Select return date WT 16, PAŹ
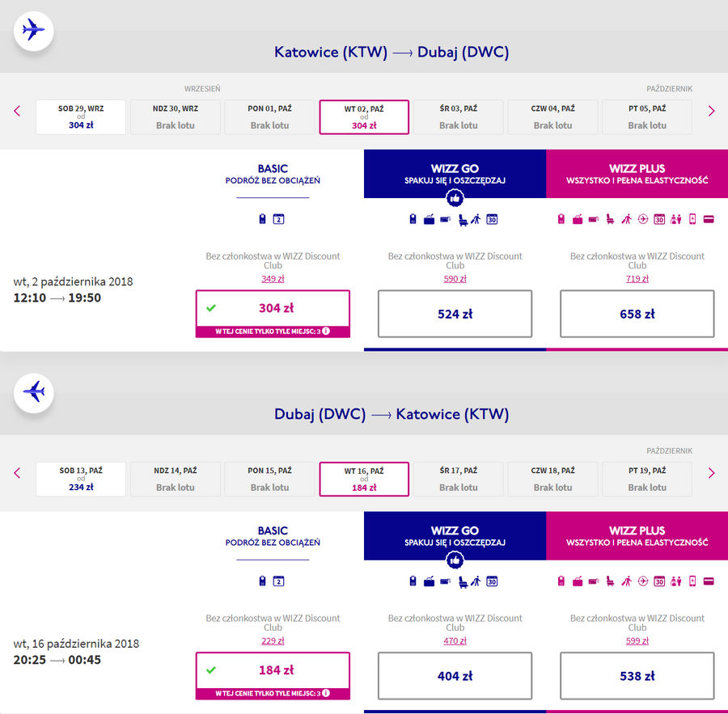This screenshot has width=728, height=714. coord(364,479)
